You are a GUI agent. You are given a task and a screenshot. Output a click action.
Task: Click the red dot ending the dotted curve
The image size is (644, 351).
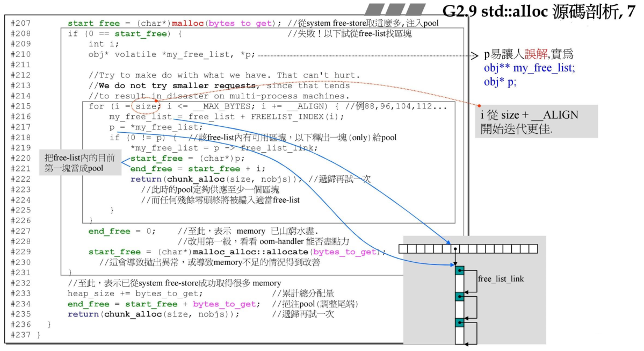coord(479,106)
